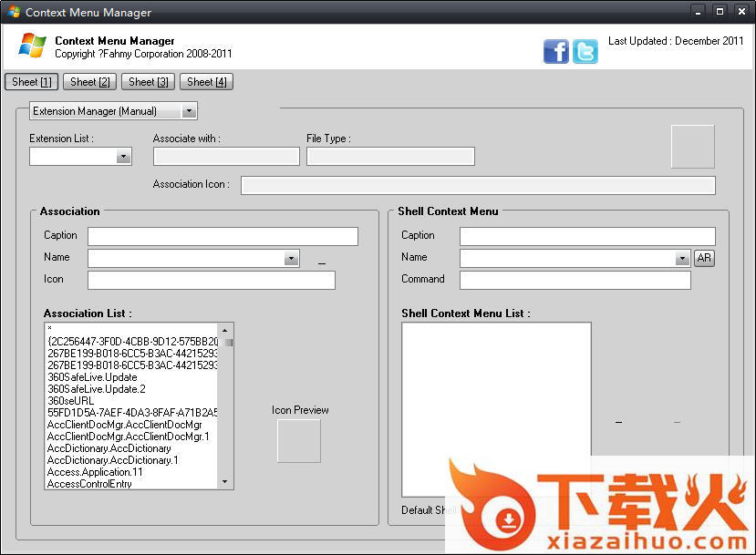Select AccDictionary.AccDictionary.1 entry
756x555 pixels.
click(x=131, y=460)
